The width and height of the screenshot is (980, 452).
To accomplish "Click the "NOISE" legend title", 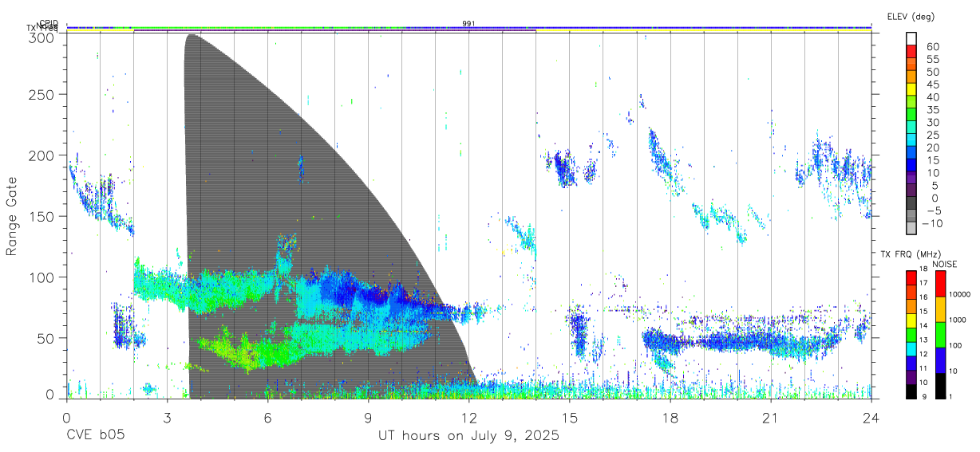I will (944, 264).
